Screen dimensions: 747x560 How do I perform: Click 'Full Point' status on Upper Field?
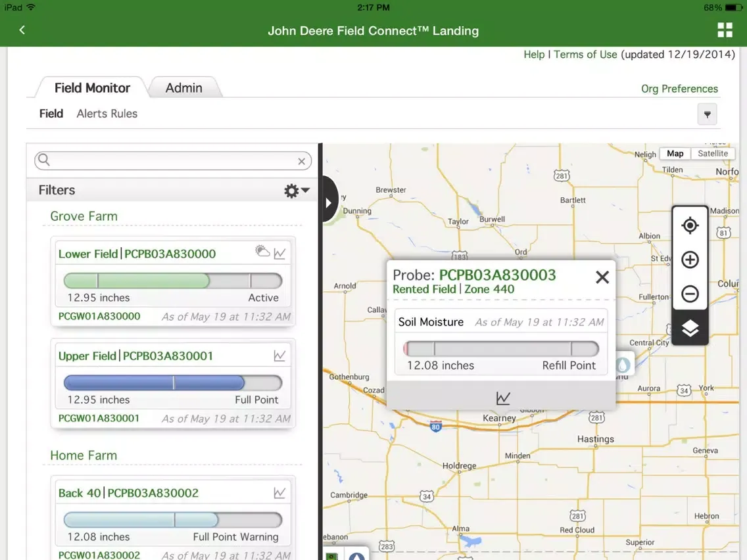point(256,400)
